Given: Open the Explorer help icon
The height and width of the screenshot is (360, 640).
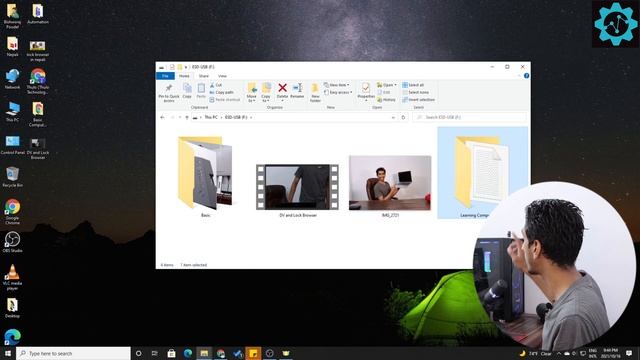Looking at the screenshot, I should pyautogui.click(x=527, y=76).
